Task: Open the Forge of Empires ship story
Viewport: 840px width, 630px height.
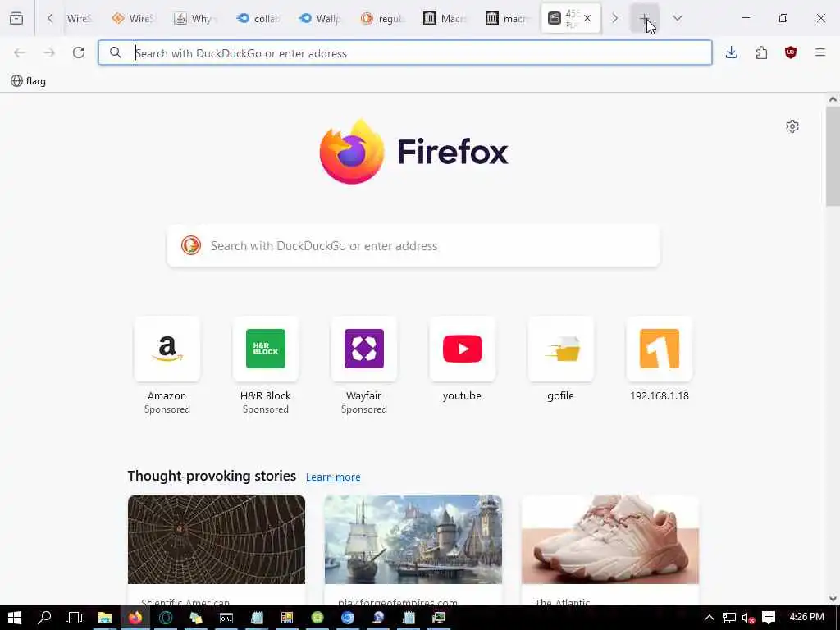Action: click(x=413, y=550)
